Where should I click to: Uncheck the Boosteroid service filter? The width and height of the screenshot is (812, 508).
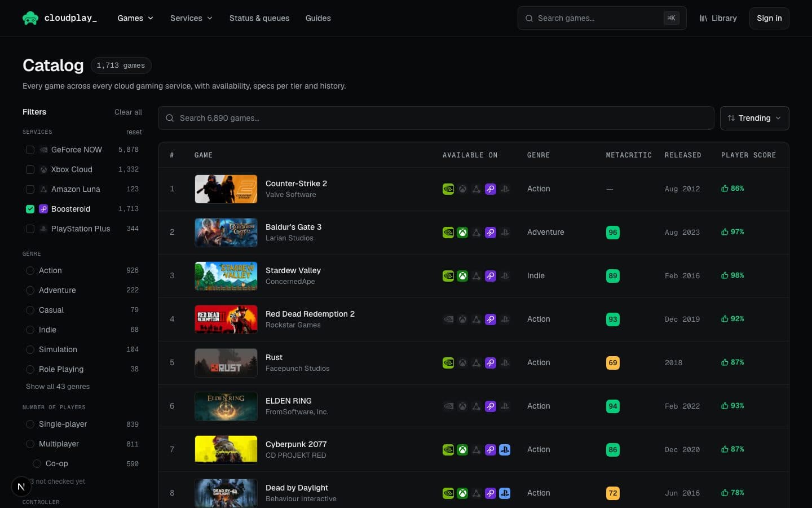click(x=30, y=209)
